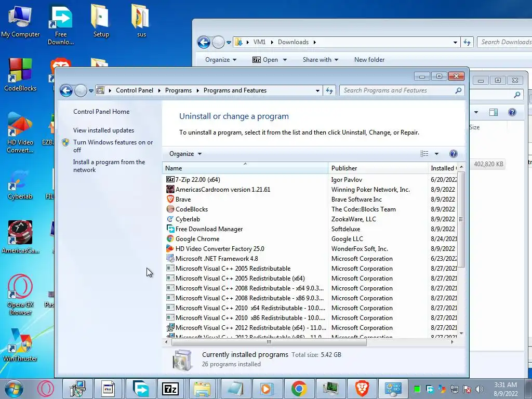Screen dimensions: 532x399
Task: Open Turn Windows features on or off
Action: (113, 146)
